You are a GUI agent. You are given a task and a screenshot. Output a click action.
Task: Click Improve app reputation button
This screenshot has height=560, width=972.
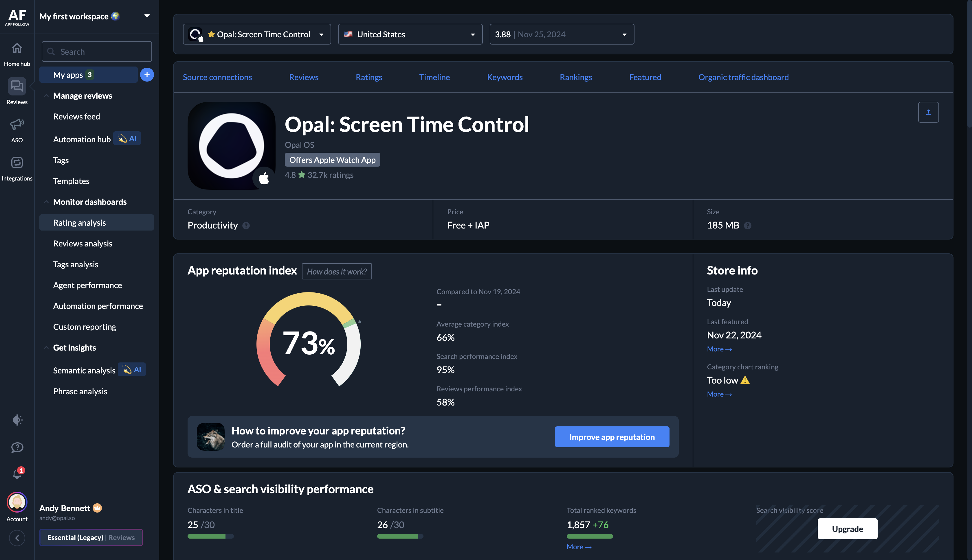click(x=612, y=437)
